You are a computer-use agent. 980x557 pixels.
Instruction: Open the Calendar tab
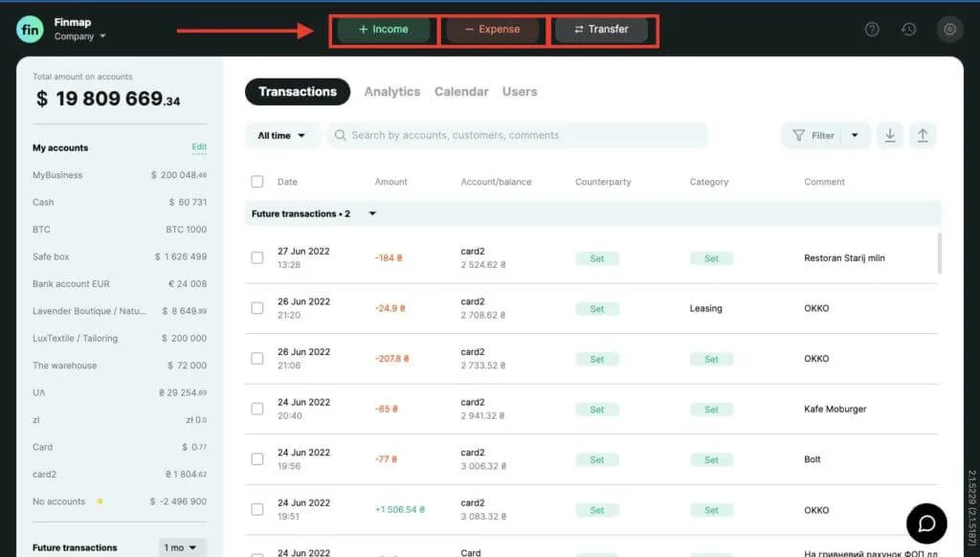[460, 91]
